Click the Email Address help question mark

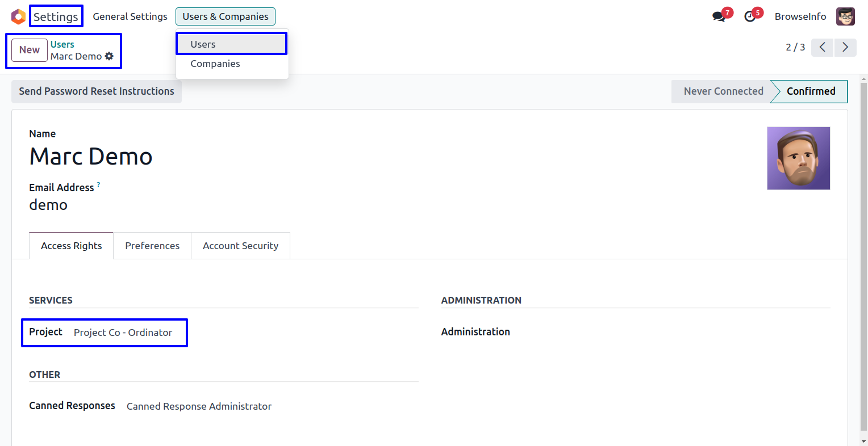98,184
